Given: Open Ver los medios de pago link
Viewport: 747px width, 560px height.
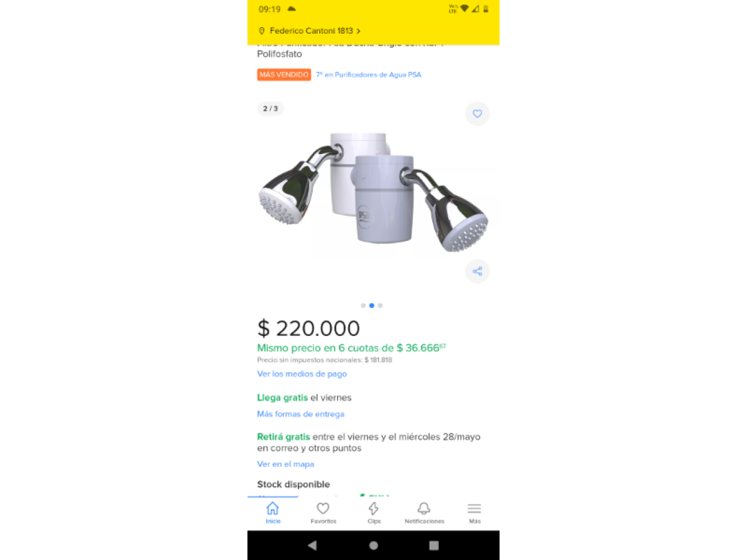Looking at the screenshot, I should 302,374.
